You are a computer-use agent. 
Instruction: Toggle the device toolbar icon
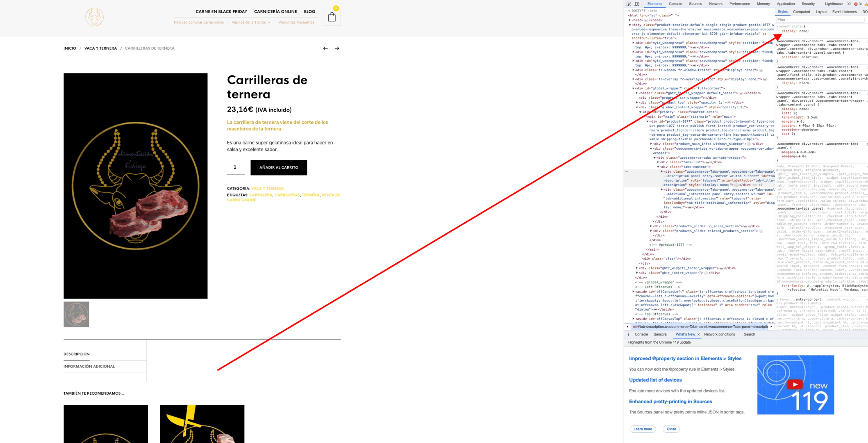637,4
